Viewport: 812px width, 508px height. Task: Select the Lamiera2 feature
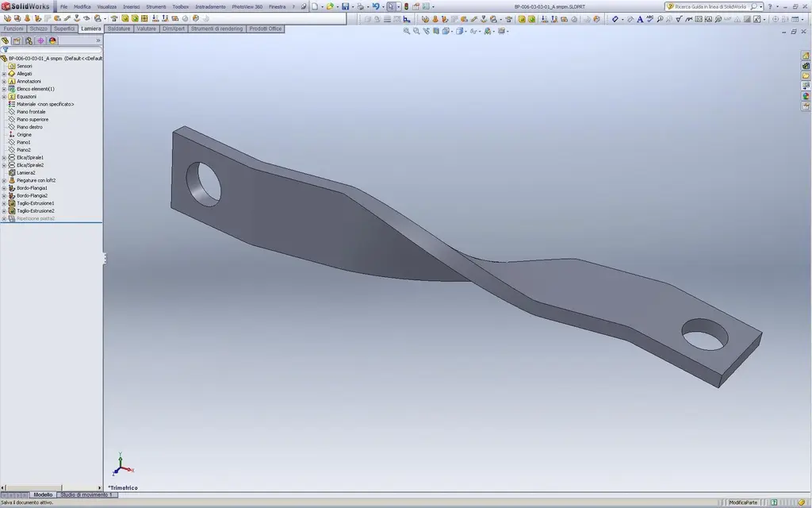(25, 172)
